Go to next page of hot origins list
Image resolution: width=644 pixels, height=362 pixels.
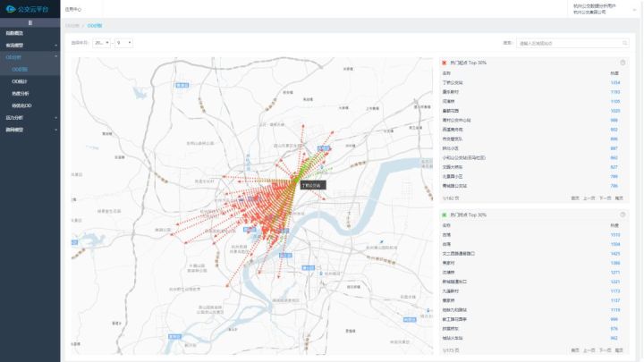pos(605,198)
